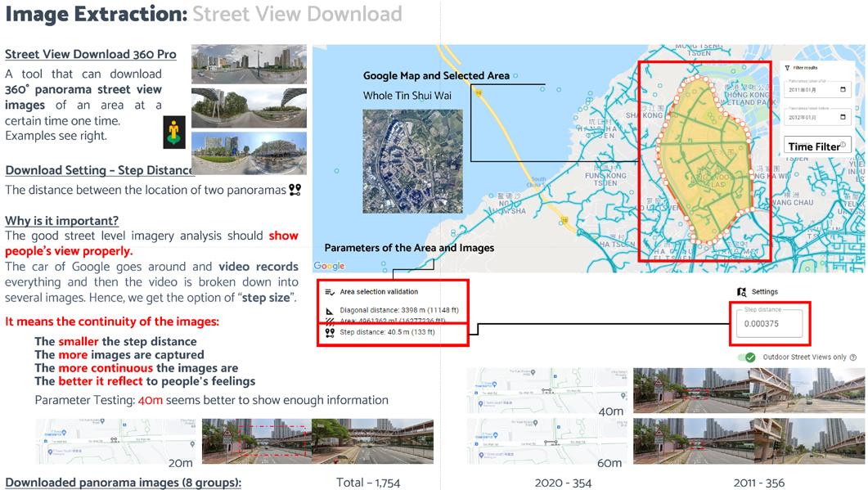Click the Area selection validation checklist icon
868x490 pixels.
330,292
